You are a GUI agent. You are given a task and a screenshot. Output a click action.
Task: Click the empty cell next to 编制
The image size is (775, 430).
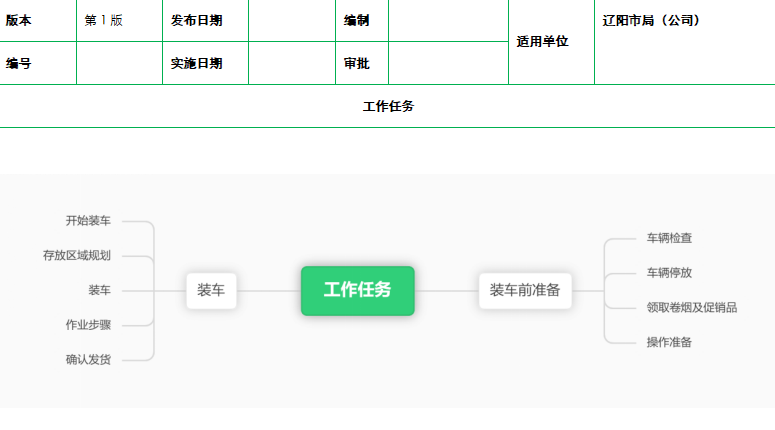[448, 20]
